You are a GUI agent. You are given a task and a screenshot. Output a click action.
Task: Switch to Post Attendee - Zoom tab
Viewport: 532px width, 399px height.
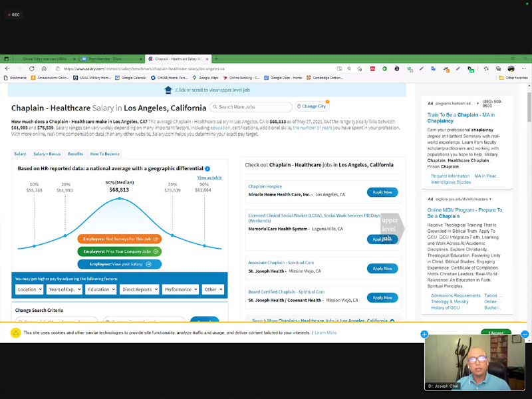(x=108, y=59)
